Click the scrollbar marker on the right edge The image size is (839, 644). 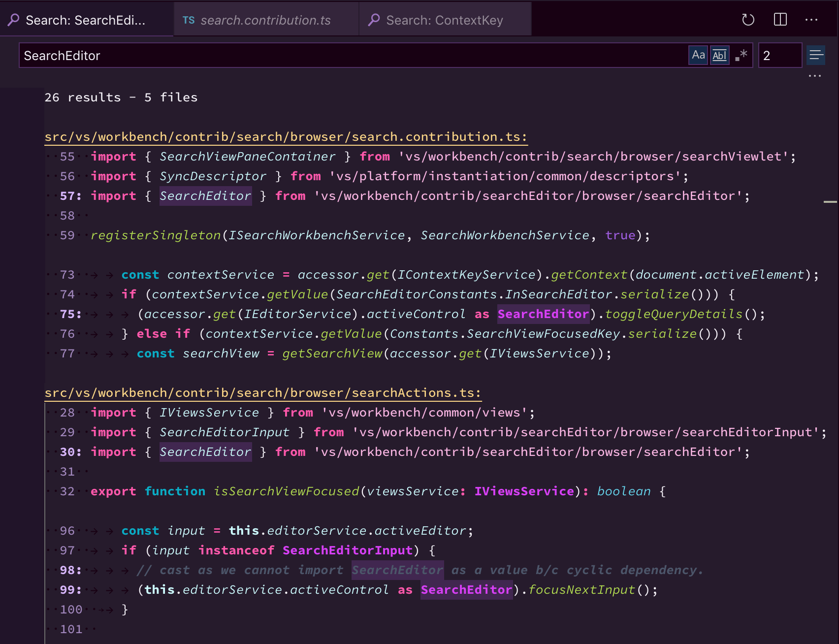coord(831,202)
